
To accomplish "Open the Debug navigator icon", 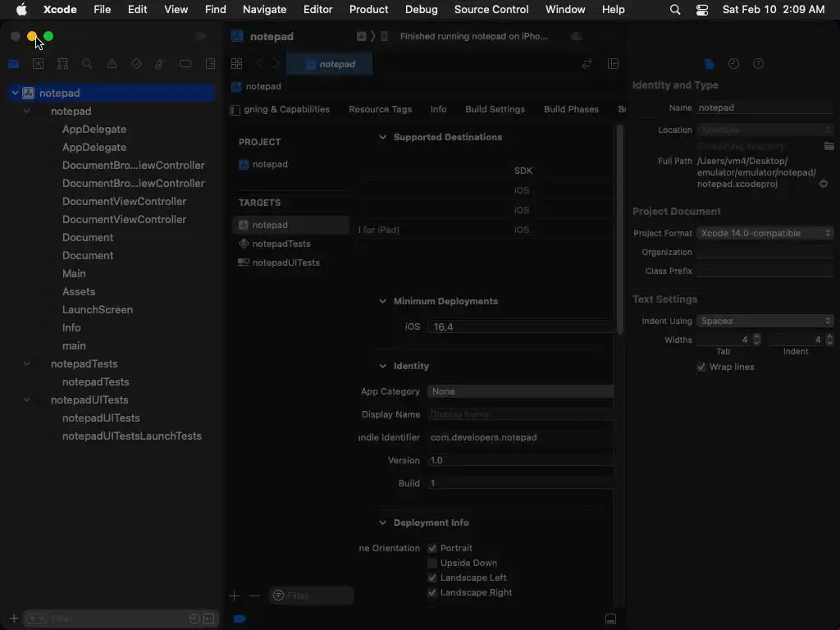I will tap(160, 64).
